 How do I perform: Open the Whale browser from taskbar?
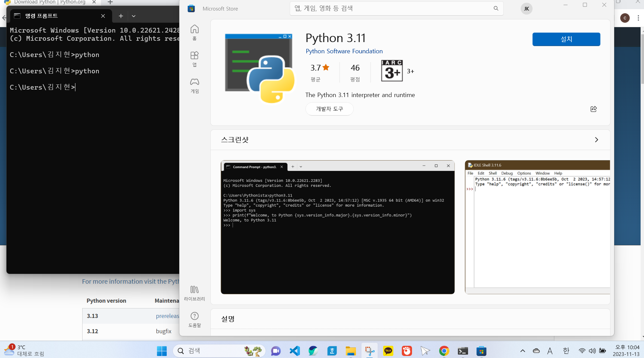click(313, 351)
